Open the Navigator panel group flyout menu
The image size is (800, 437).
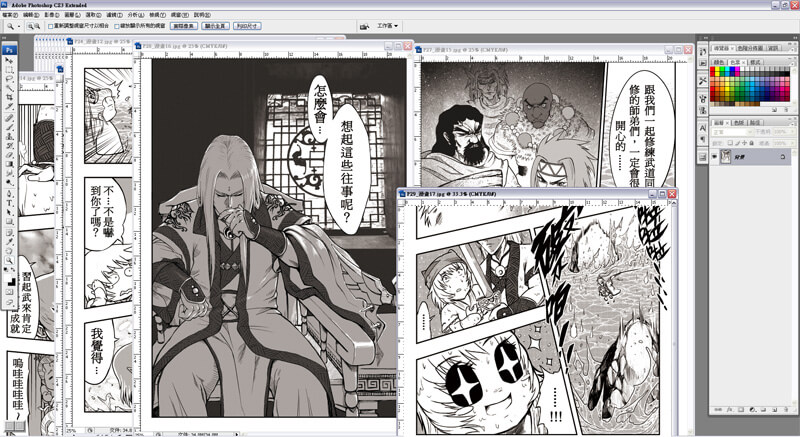(x=792, y=49)
